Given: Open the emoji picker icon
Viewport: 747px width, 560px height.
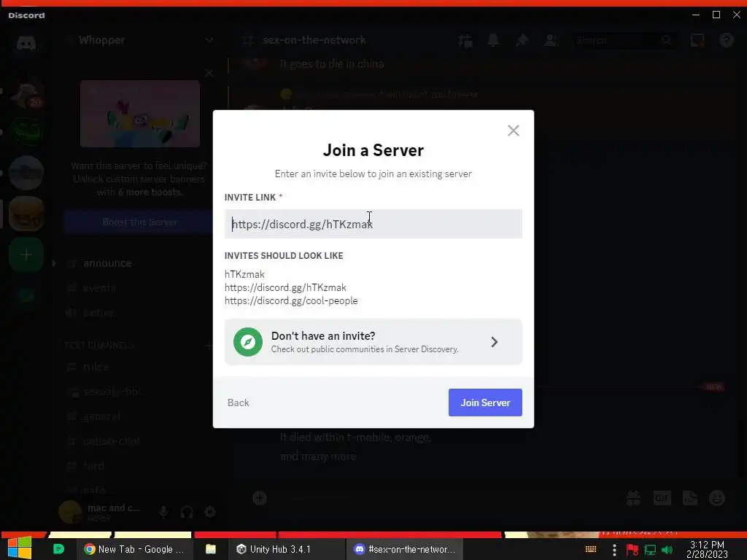Looking at the screenshot, I should point(717,498).
